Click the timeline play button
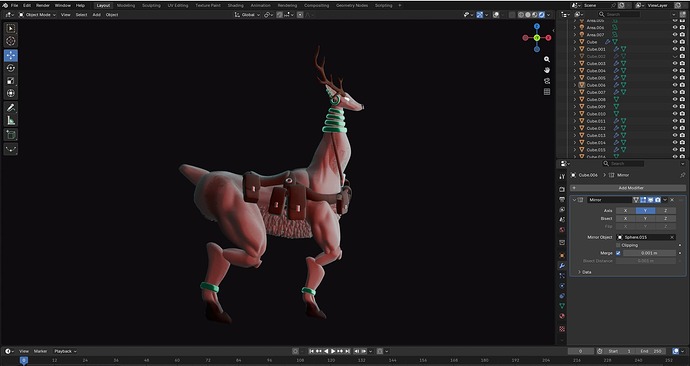Viewport: 690px width, 366px height. pos(333,351)
